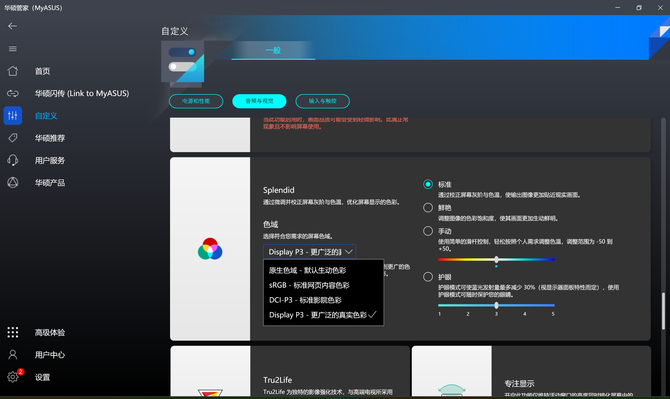Screen dimensions: 670x399
Task: Select the 鲜艳 radio button
Action: coord(428,208)
